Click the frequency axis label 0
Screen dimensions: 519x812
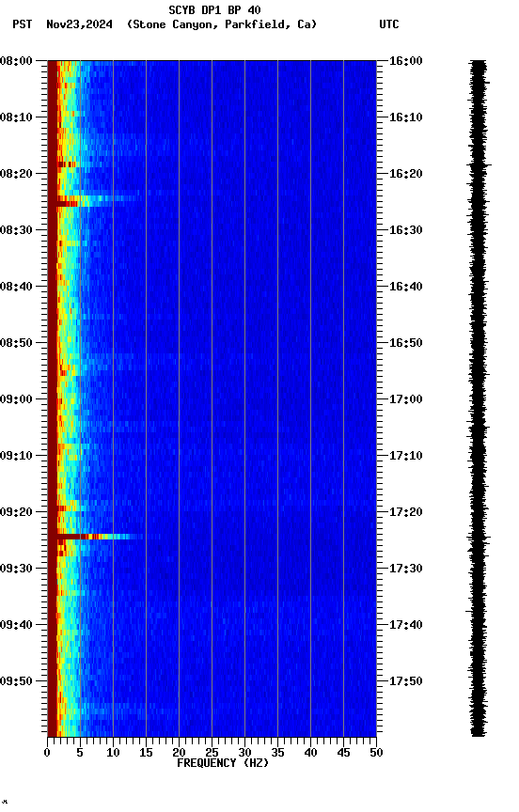click(47, 753)
